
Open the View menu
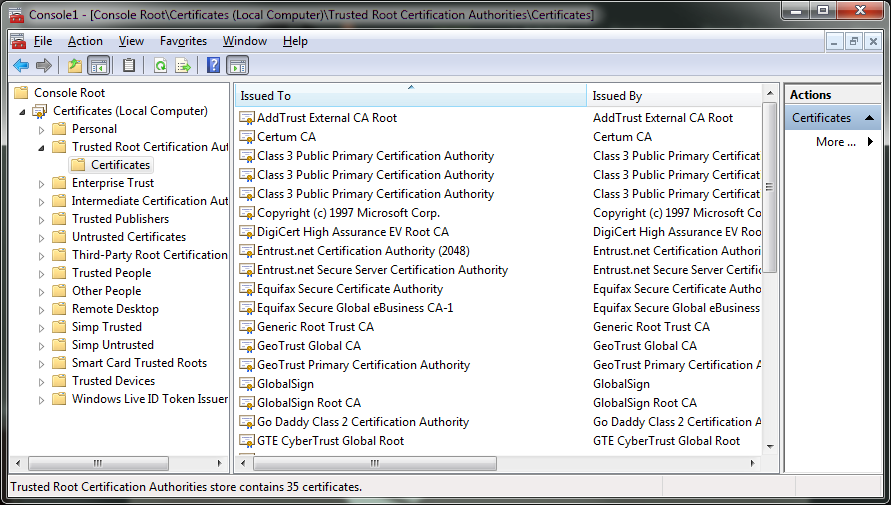point(131,41)
